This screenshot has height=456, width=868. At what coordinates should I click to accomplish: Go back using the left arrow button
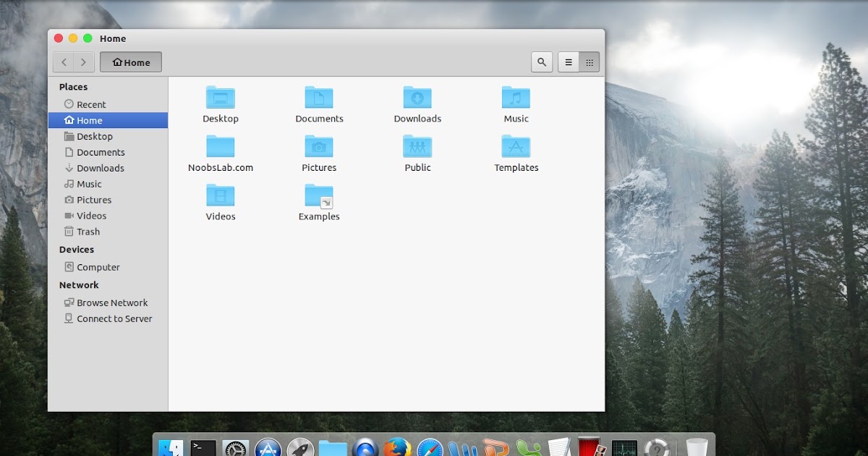point(64,62)
